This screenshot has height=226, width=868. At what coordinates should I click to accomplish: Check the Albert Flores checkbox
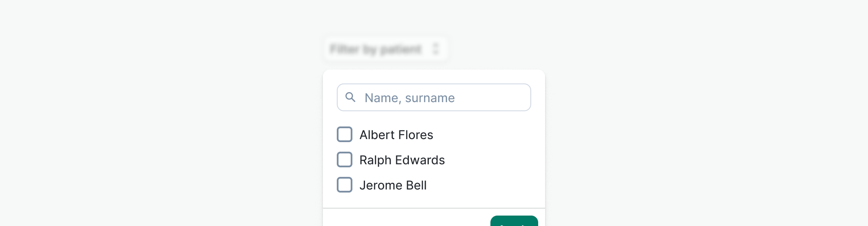coord(345,134)
